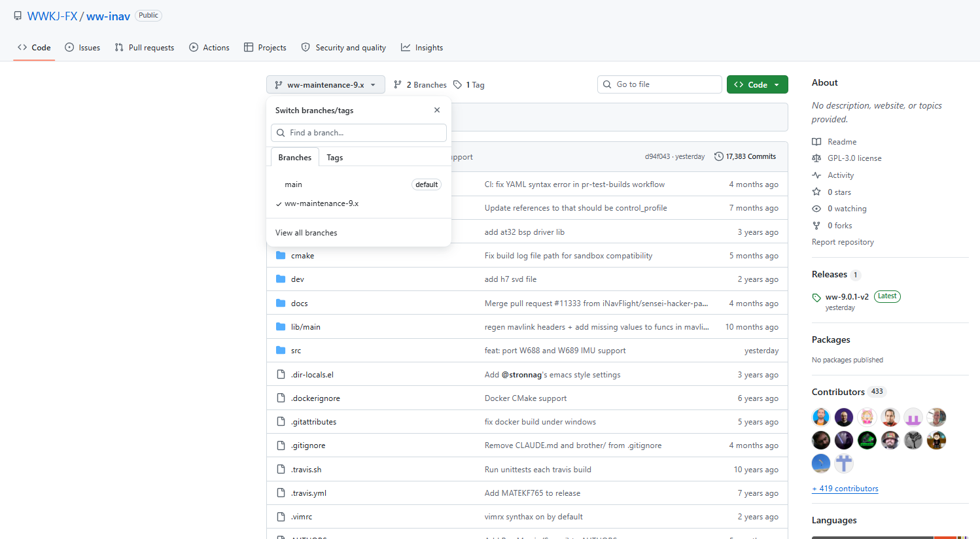Open 'Docker CMake support' commit

(525, 398)
